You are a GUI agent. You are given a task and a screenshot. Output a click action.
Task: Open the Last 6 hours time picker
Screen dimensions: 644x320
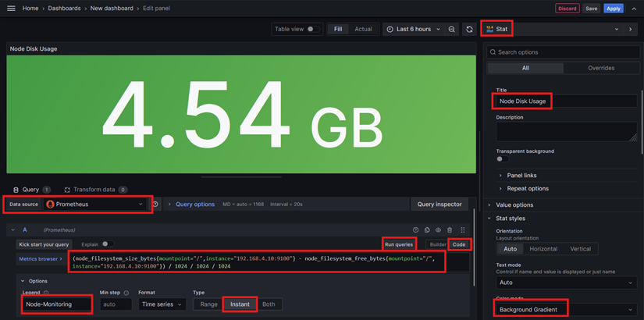413,29
